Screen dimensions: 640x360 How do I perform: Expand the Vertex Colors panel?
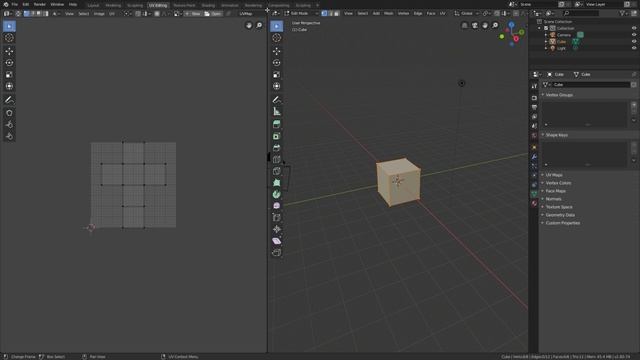[558, 183]
